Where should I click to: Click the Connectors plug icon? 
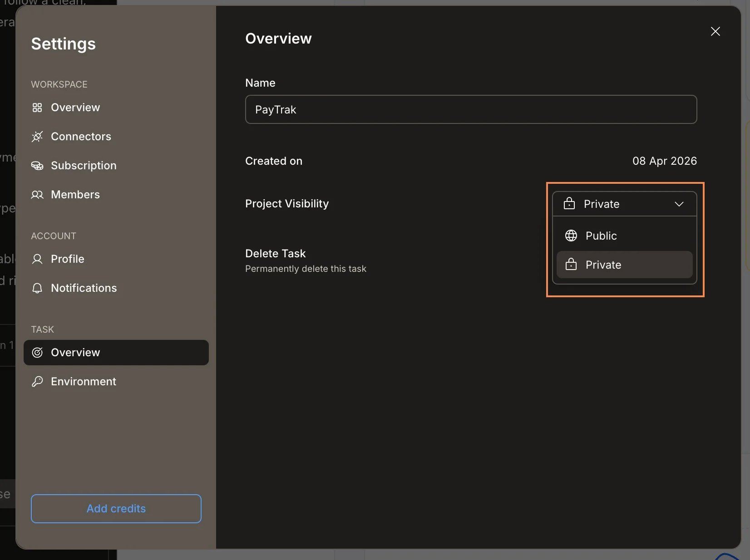37,137
